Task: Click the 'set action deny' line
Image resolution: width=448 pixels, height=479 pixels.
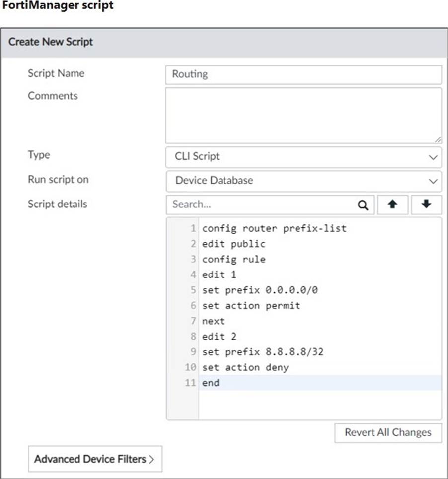Action: [245, 367]
